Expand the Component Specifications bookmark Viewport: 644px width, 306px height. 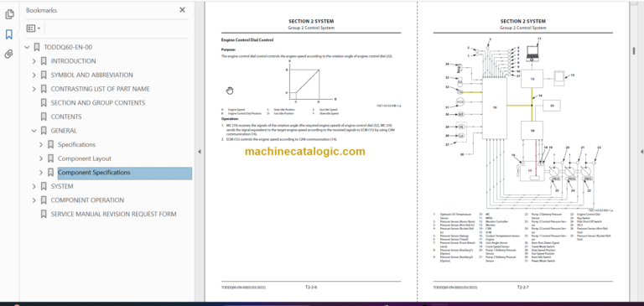click(x=40, y=173)
